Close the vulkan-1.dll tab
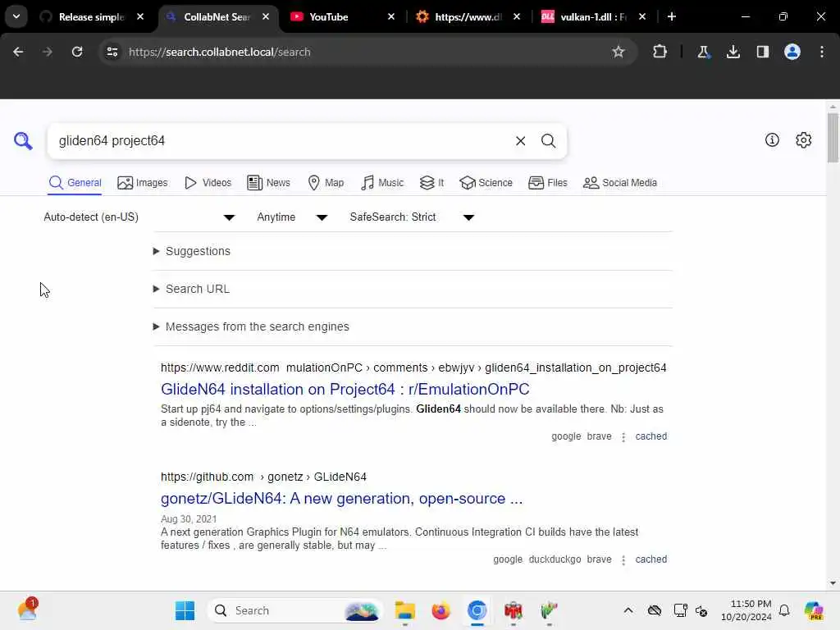This screenshot has width=840, height=630. (642, 16)
